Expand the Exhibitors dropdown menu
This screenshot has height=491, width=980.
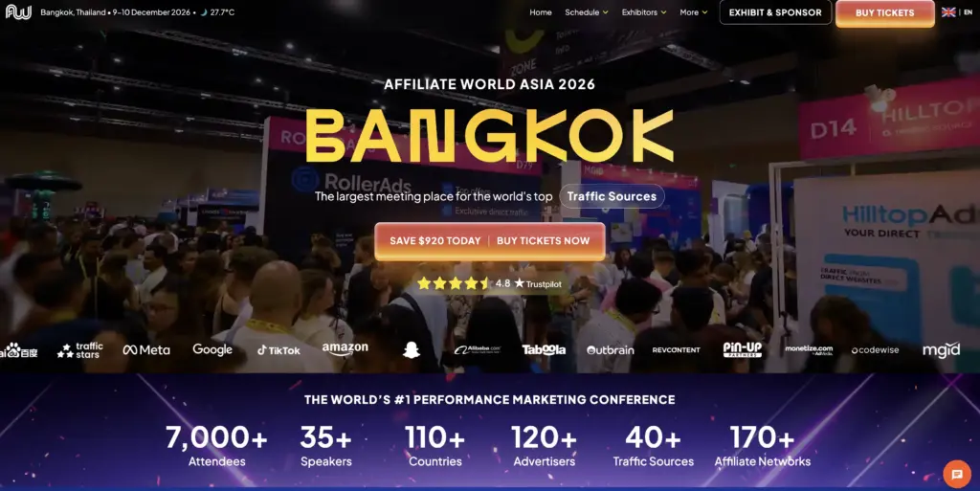(x=644, y=12)
